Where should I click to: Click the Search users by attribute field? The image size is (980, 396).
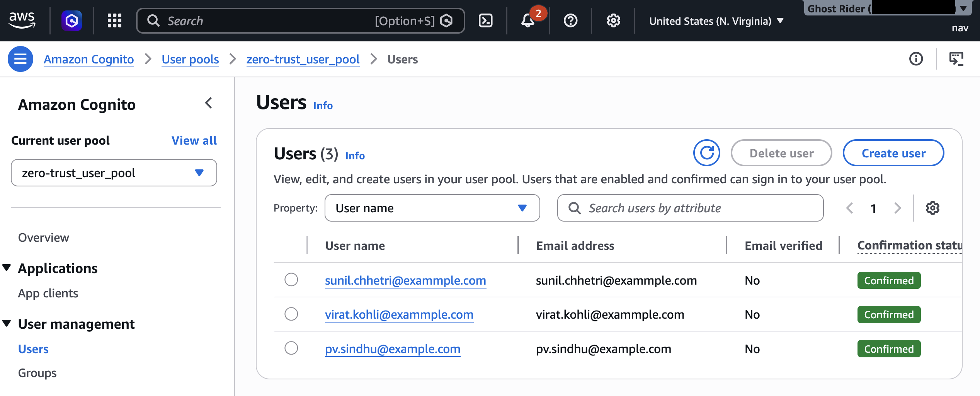[x=690, y=208]
